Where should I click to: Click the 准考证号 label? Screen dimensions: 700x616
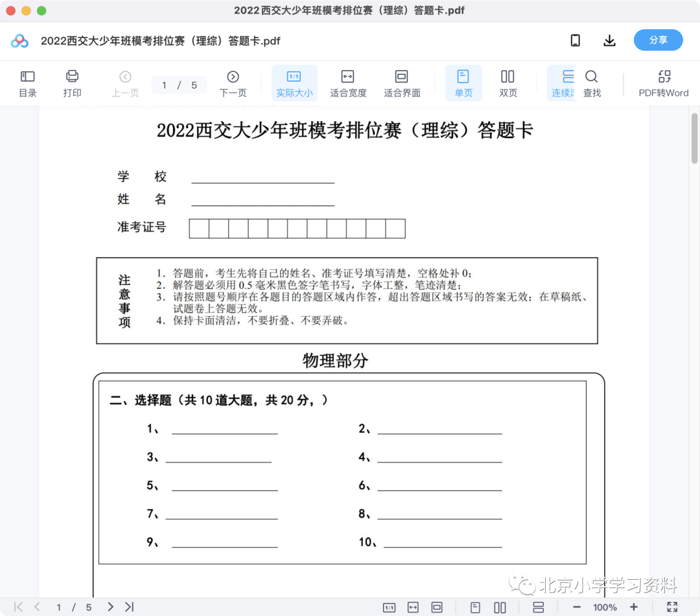coord(142,227)
